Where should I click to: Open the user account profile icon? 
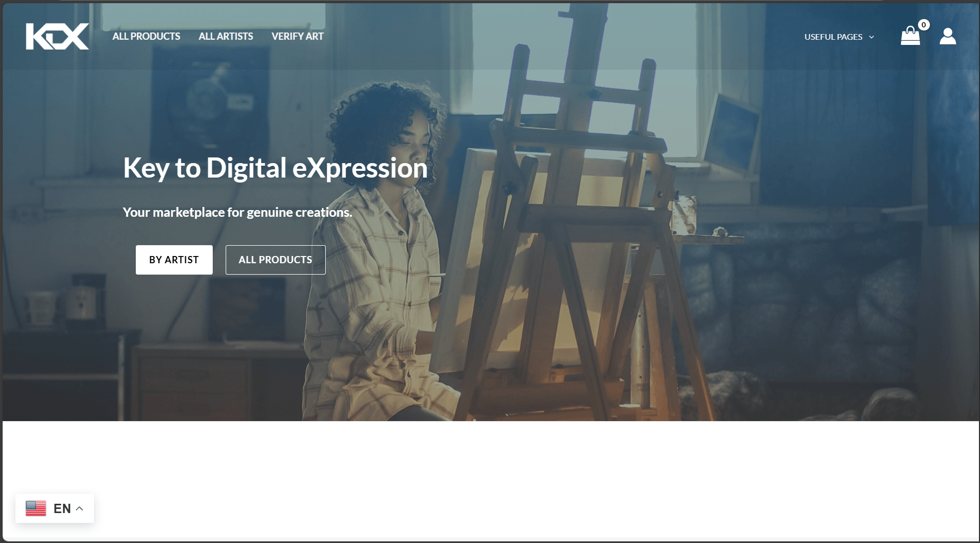coord(947,36)
